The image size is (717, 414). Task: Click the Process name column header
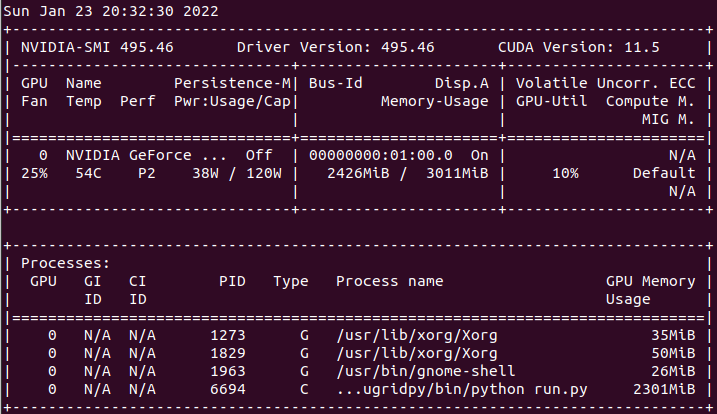tap(390, 281)
